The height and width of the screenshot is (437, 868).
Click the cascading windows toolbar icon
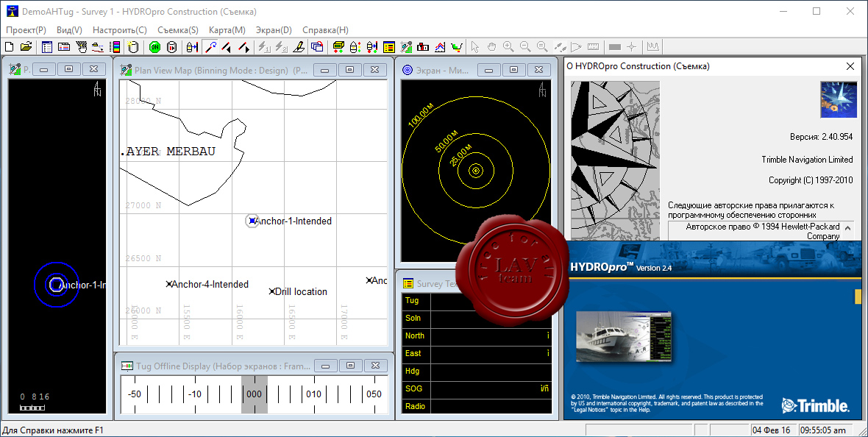pyautogui.click(x=316, y=47)
